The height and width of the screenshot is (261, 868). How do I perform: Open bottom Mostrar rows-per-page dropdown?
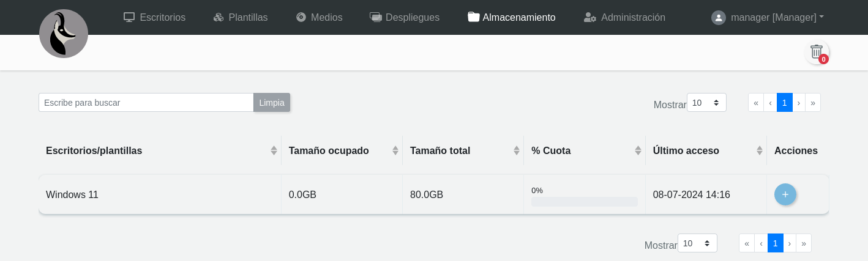[x=697, y=243]
